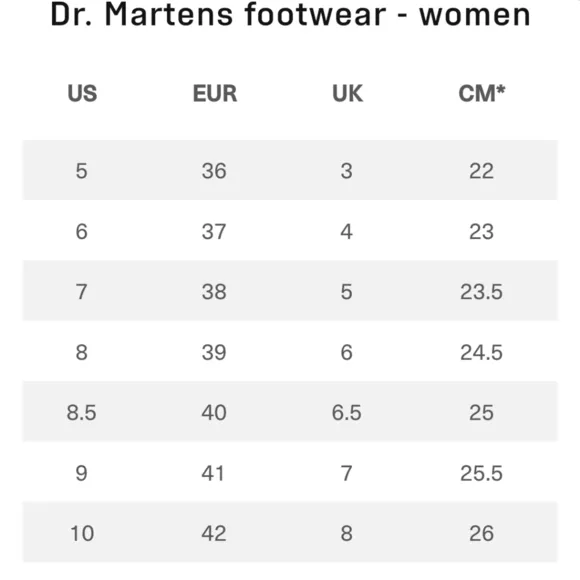Click EUR size 37 cell
The image size is (580, 580).
[x=214, y=232]
